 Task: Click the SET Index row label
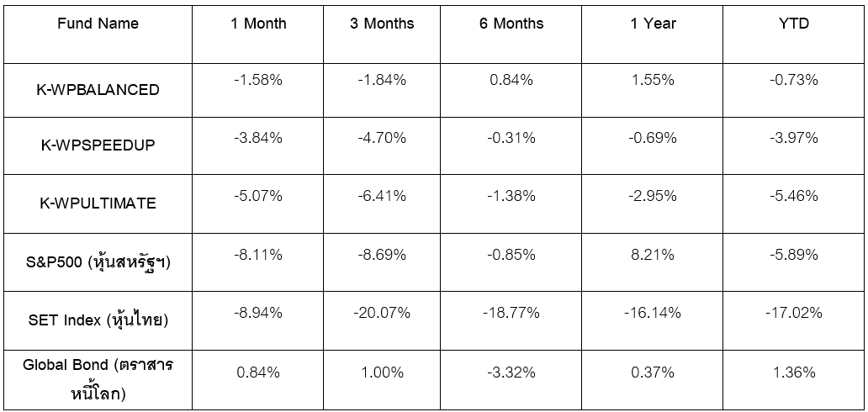(98, 320)
